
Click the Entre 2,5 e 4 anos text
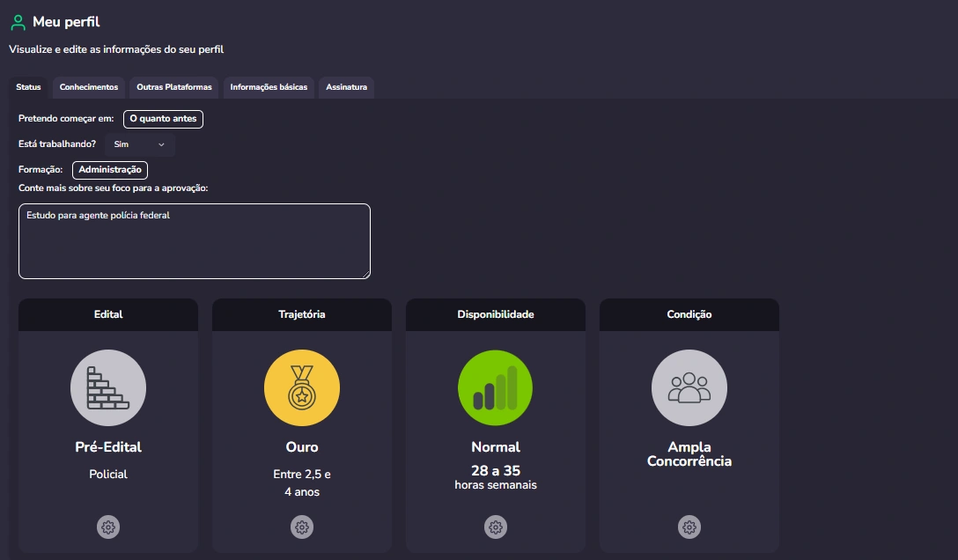[x=302, y=483]
